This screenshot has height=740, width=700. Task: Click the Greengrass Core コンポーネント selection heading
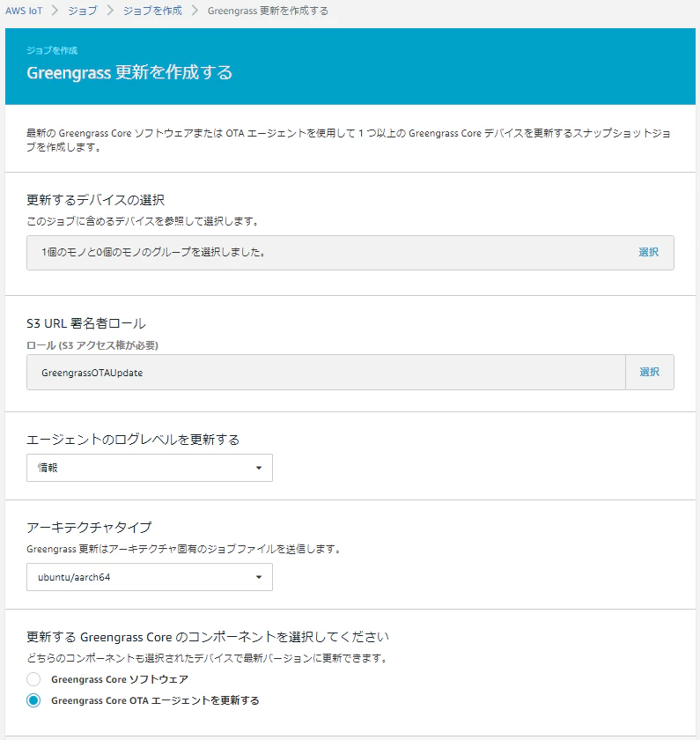(208, 637)
